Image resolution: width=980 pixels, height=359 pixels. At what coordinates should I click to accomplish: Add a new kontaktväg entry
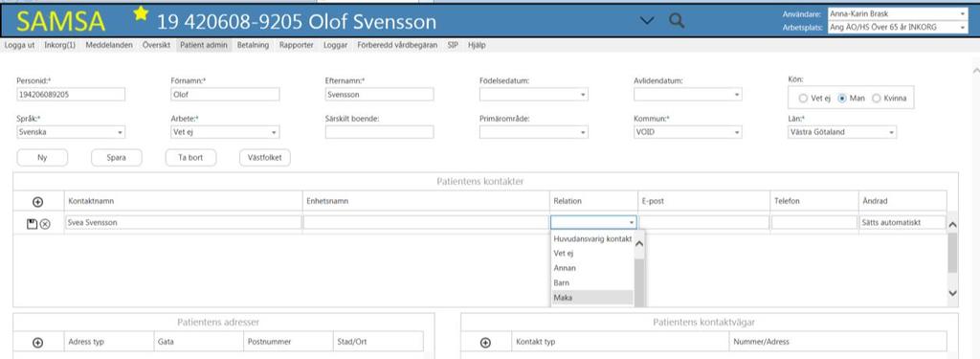[x=485, y=342]
